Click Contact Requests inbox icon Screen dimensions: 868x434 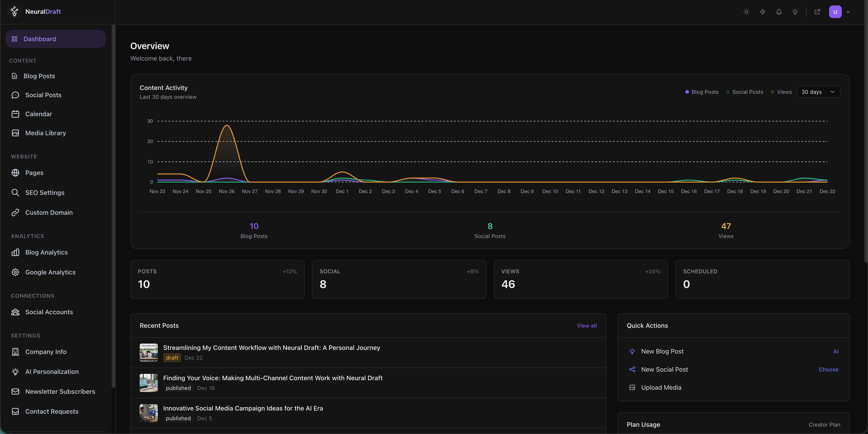pyautogui.click(x=15, y=411)
